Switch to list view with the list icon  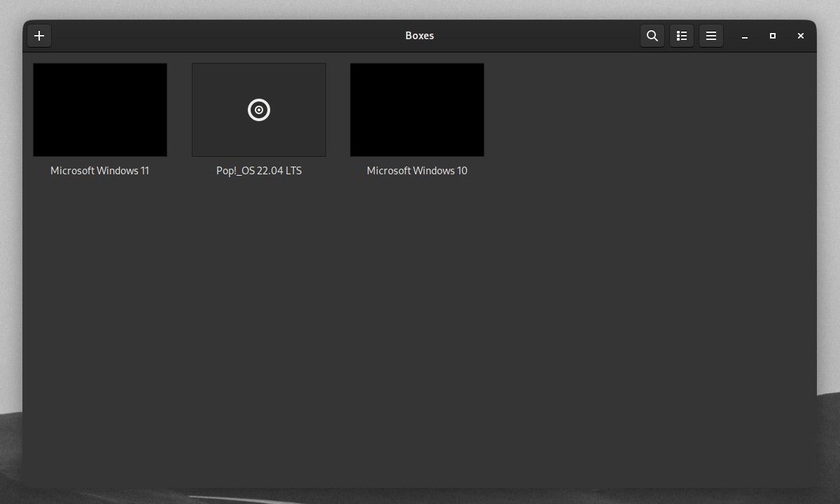(x=682, y=36)
